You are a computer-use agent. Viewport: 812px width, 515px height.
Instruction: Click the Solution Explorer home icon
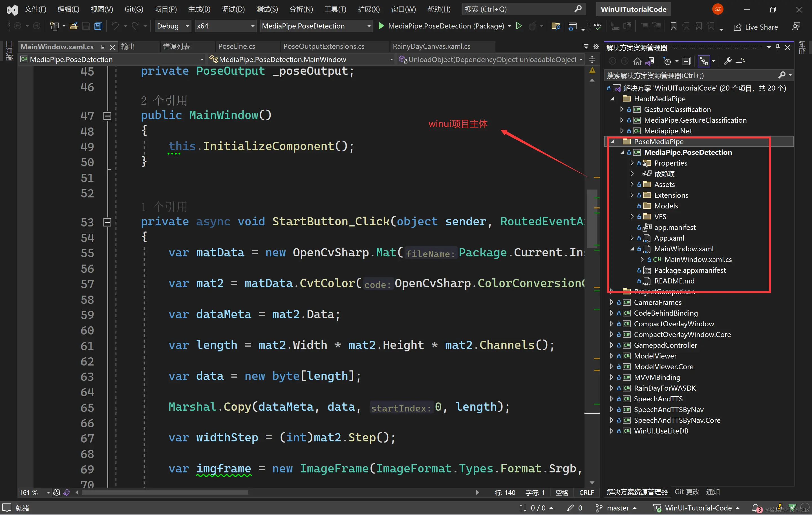(637, 61)
